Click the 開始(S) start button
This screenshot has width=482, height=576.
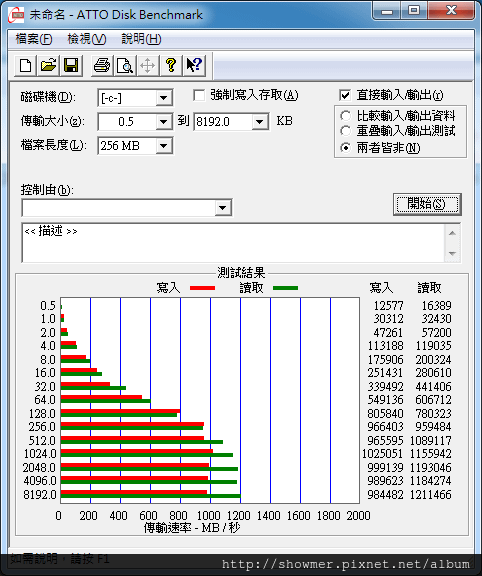[x=427, y=204]
